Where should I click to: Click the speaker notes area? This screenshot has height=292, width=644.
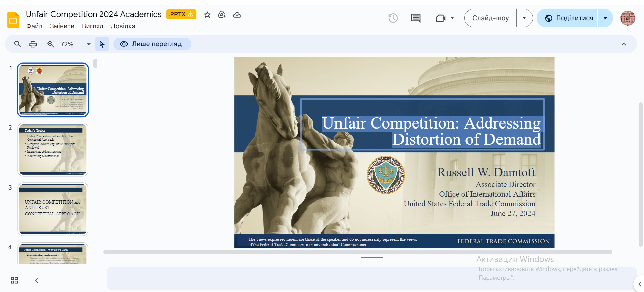coord(372,279)
